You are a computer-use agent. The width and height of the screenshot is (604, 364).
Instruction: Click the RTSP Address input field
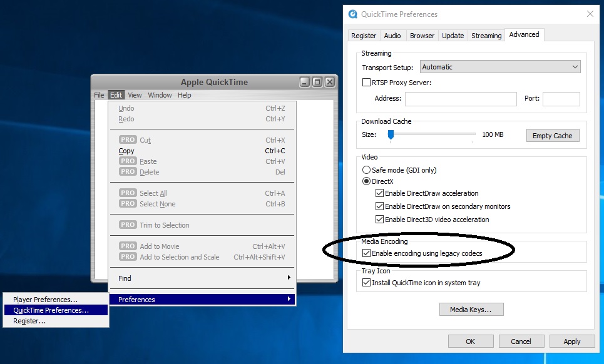[461, 99]
